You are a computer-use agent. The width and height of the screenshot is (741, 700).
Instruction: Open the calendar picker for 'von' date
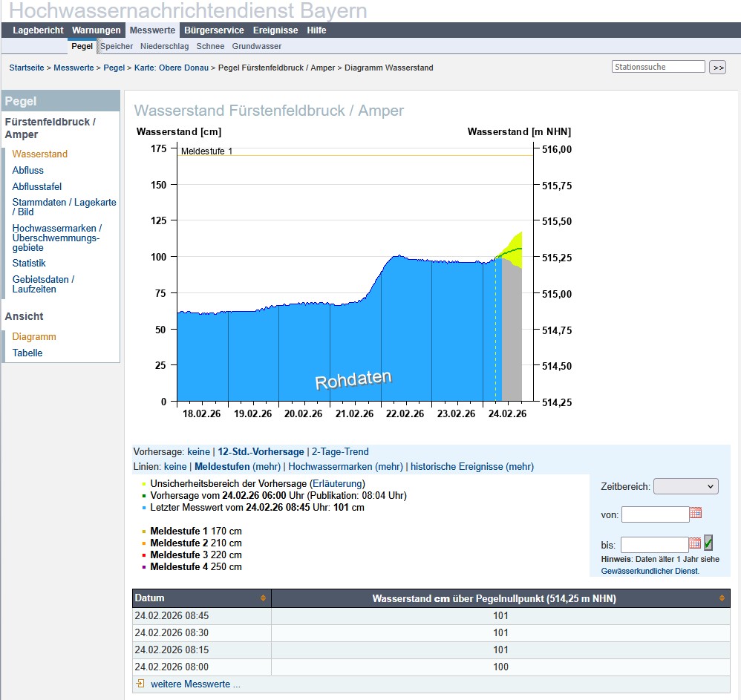696,514
